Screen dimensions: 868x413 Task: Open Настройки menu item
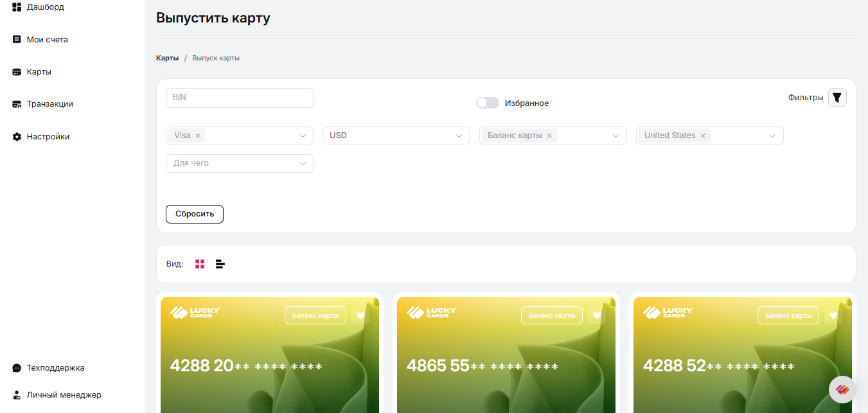coord(48,137)
